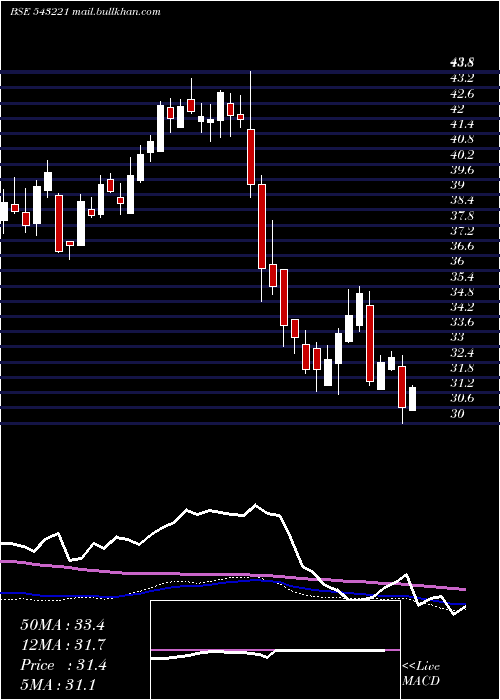
Task: Click the 34.8 price axis label
Action: pyautogui.click(x=462, y=292)
